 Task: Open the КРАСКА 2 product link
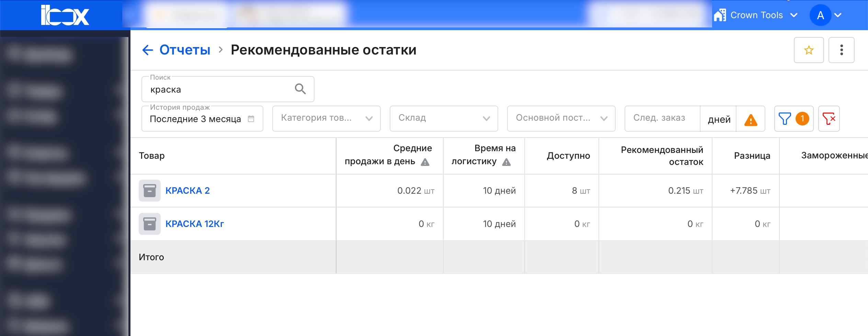click(187, 191)
